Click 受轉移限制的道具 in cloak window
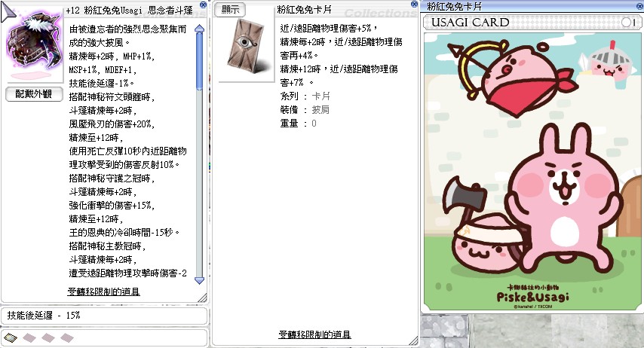The width and height of the screenshot is (644, 348). [103, 292]
